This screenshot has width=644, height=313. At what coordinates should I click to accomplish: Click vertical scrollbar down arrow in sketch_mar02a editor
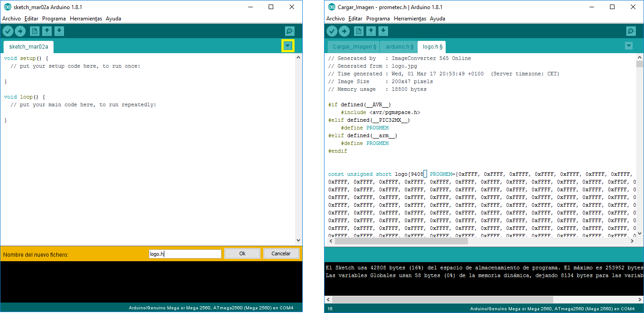coord(298,240)
